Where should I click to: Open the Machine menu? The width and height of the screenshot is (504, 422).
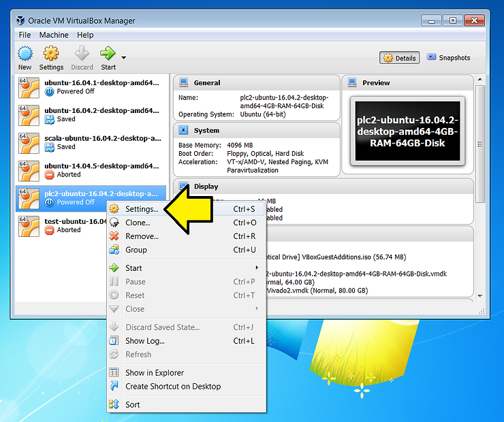point(54,35)
